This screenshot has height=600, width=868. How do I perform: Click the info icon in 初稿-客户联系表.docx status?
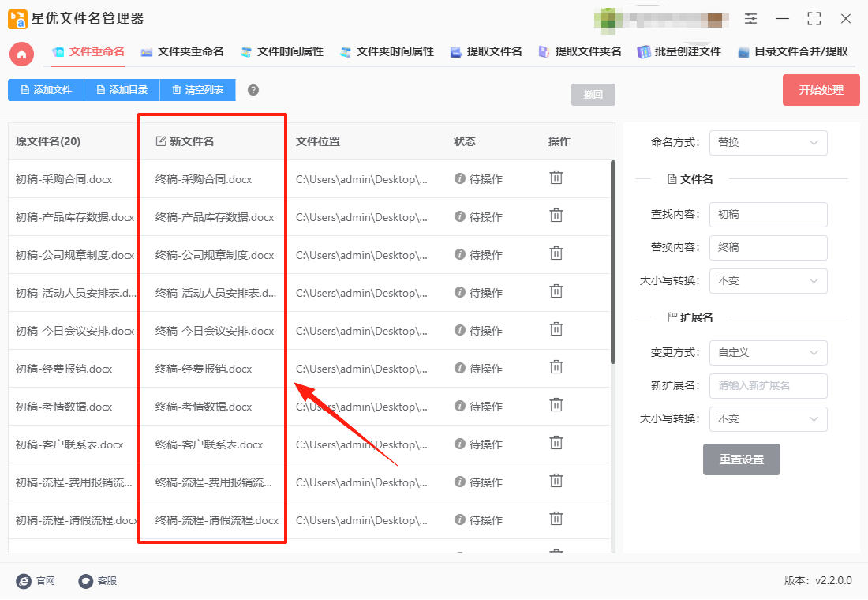coord(459,444)
